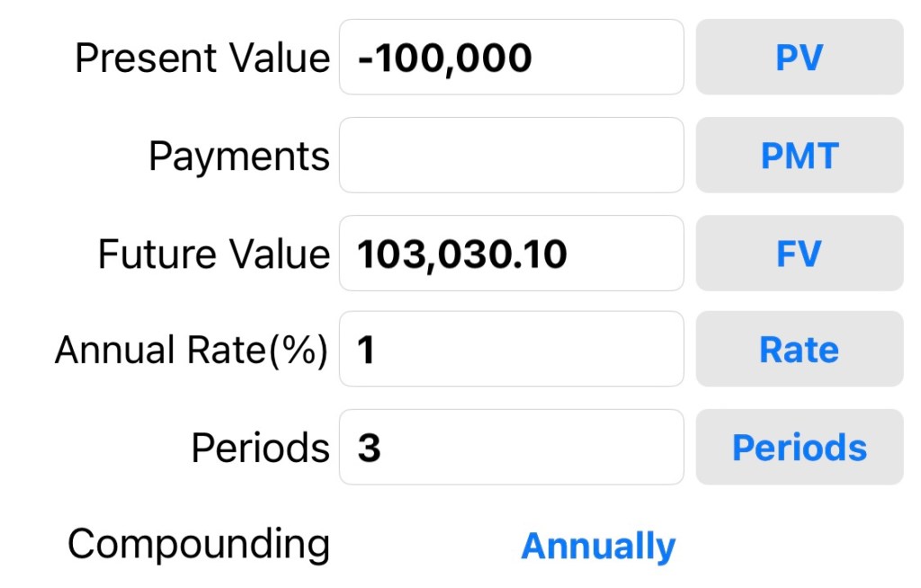The height and width of the screenshot is (588, 921).
Task: Open the Annually compounding selector
Action: [598, 546]
